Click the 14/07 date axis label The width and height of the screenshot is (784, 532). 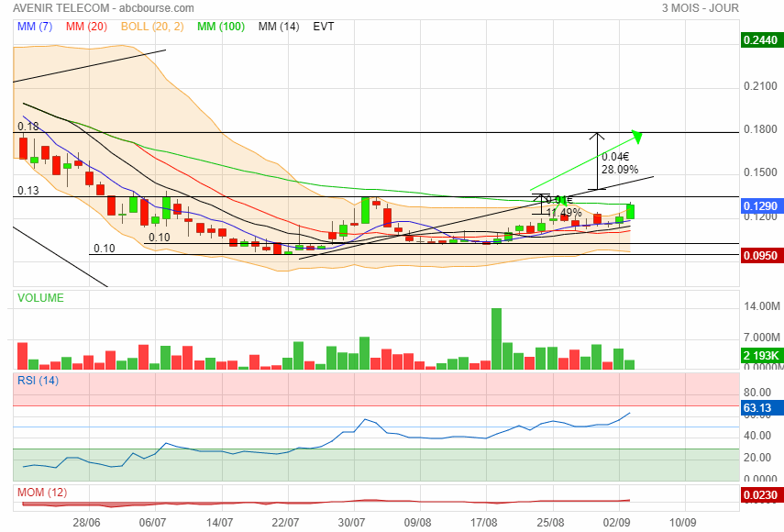(219, 523)
